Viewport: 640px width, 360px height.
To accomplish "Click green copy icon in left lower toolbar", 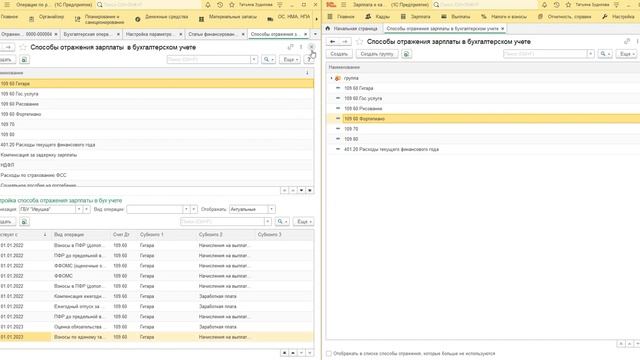I will [x=24, y=222].
